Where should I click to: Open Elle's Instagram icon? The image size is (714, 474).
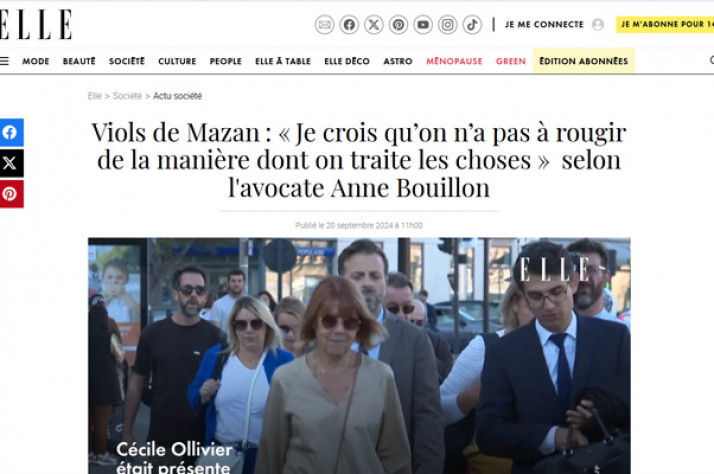click(447, 25)
